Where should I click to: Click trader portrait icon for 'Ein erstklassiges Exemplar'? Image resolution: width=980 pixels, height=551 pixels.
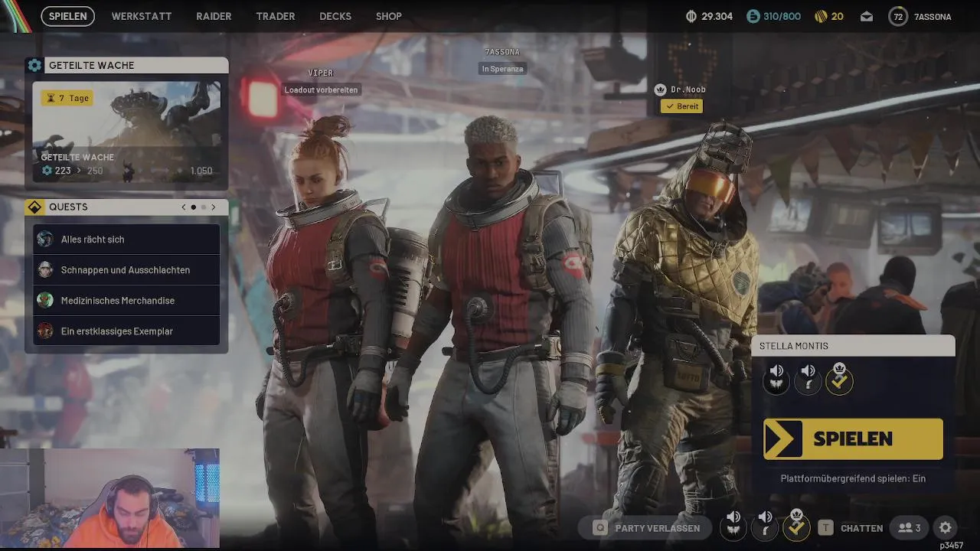45,331
